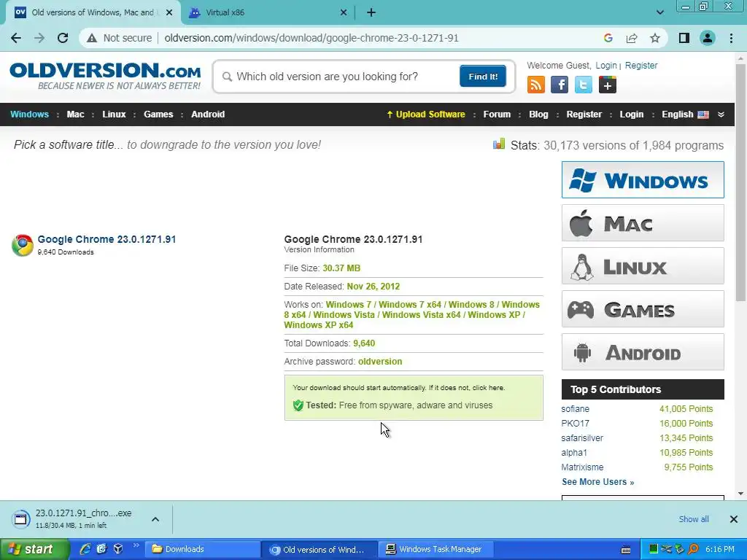
Task: Close the downloads bar
Action: click(734, 519)
